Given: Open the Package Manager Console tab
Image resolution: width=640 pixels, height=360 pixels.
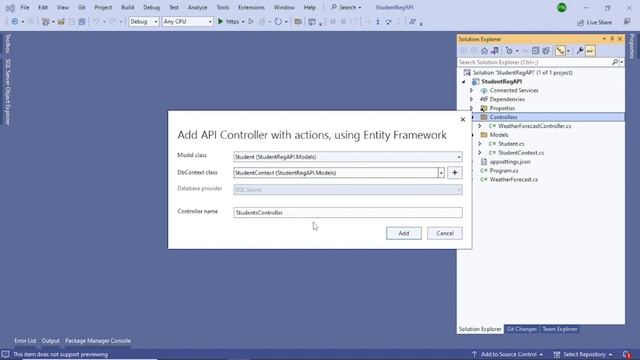Looking at the screenshot, I should (98, 341).
